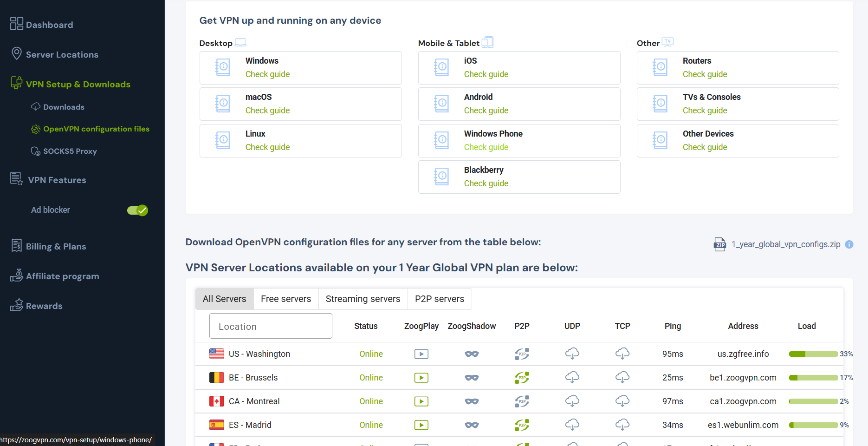
Task: Open Other Devices Check guide link
Action: pyautogui.click(x=705, y=147)
